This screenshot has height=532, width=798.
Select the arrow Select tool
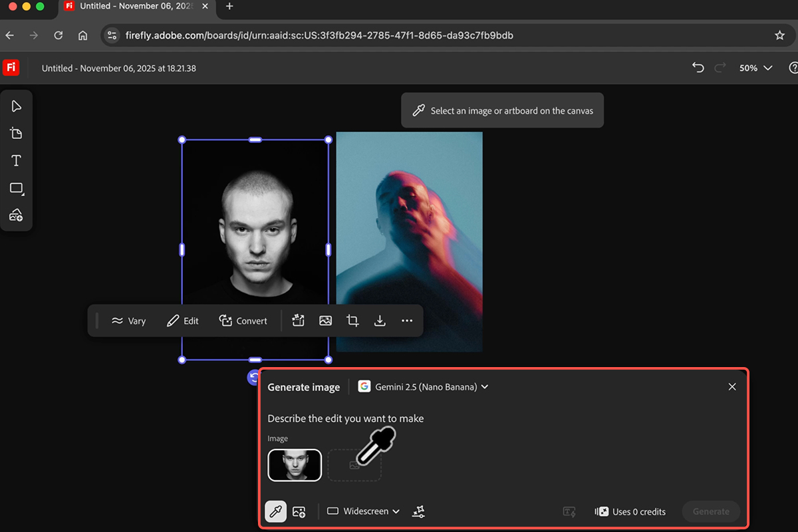[x=17, y=106]
